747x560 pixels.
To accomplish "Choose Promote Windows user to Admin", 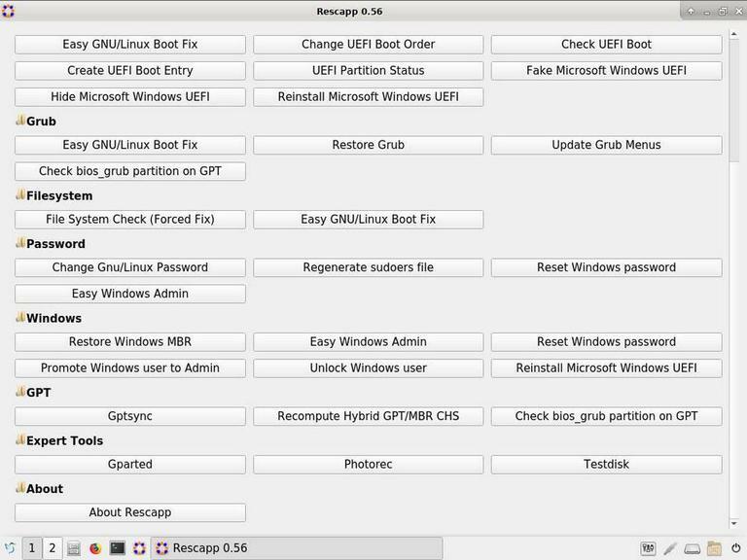I will tap(130, 367).
